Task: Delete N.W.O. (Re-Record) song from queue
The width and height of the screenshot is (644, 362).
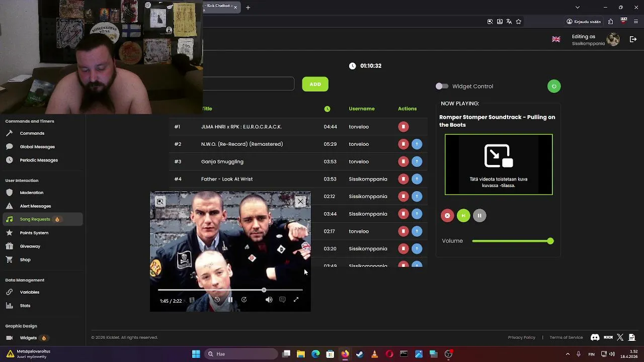Action: click(x=403, y=144)
